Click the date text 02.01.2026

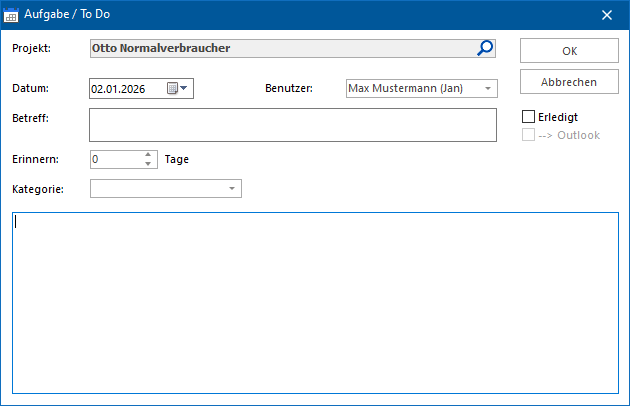click(x=118, y=89)
